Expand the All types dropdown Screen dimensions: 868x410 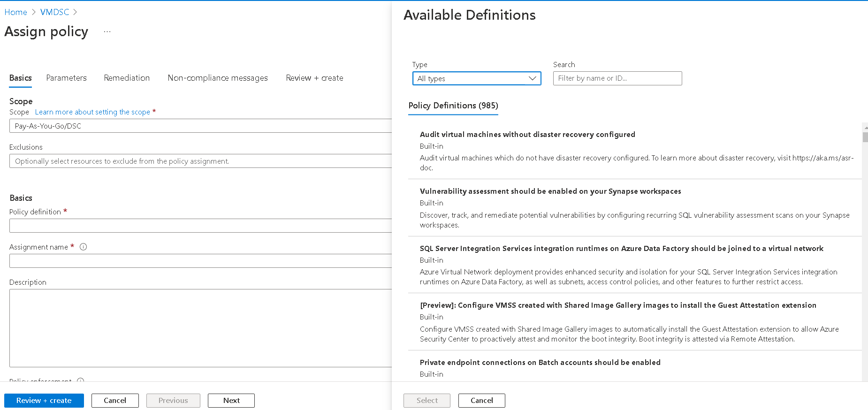click(x=476, y=78)
